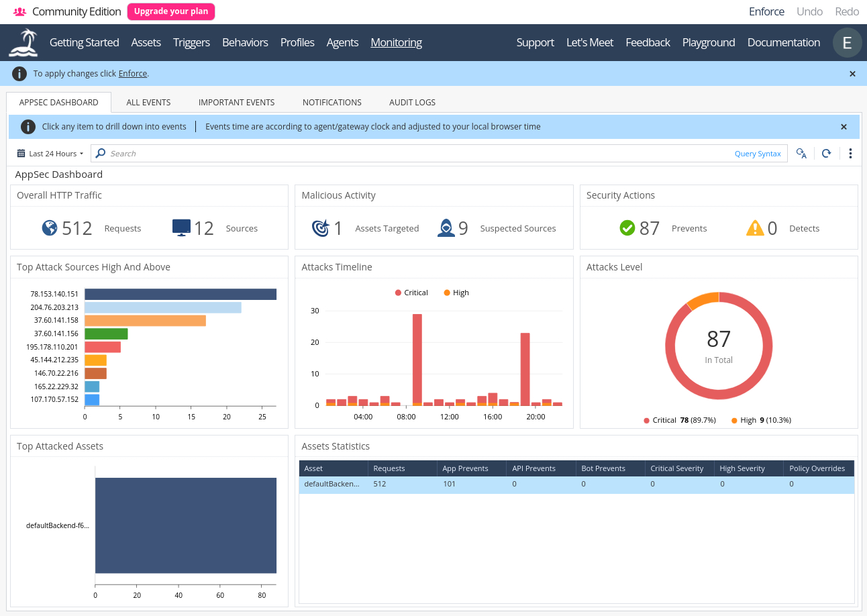This screenshot has width=867, height=616.
Task: Toggle the High legend in Attacks Timeline
Action: click(456, 293)
